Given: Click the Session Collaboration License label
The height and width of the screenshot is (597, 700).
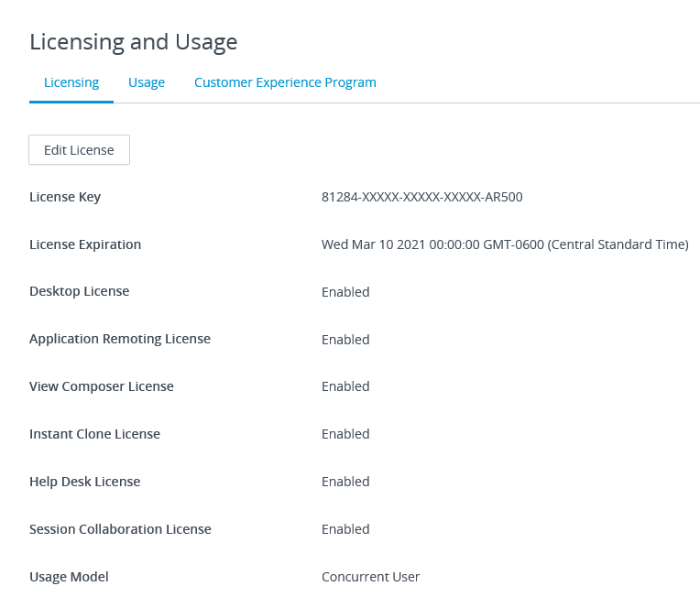Looking at the screenshot, I should (x=120, y=529).
